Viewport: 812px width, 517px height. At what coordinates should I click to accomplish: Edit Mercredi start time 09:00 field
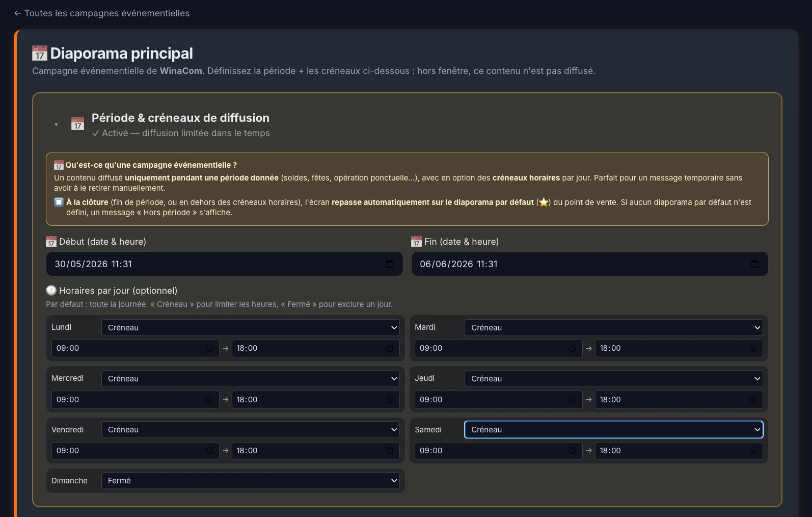tap(135, 400)
